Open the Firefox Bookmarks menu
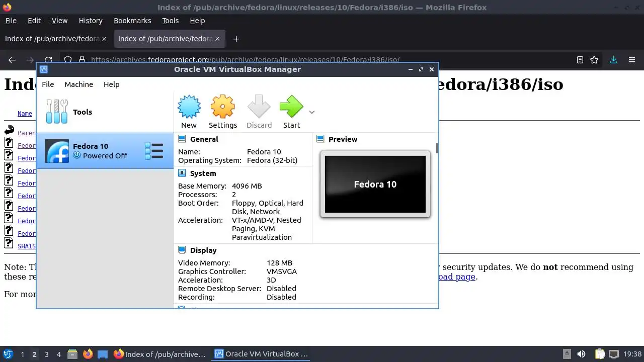Screen dimensions: 644x362 (x=132, y=21)
